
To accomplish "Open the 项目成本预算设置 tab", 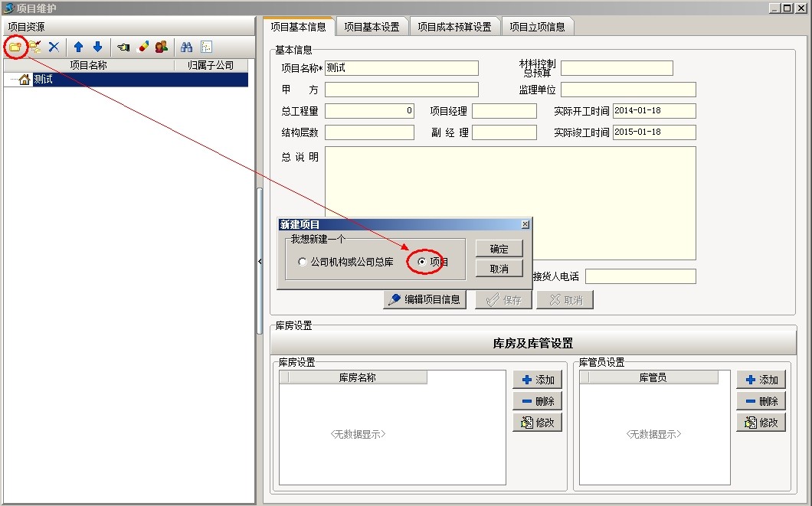I will 454,27.
